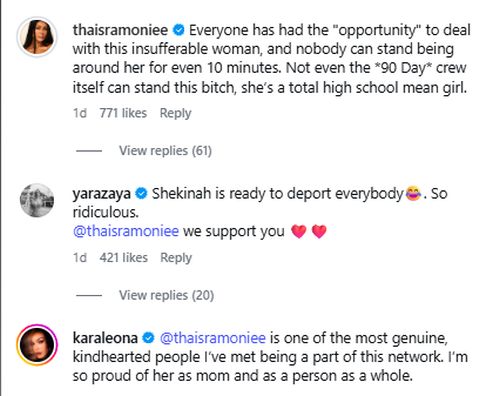Screen dimensions: 500x396
Task: Reply to thaisramoniee's comment
Action: coord(175,113)
